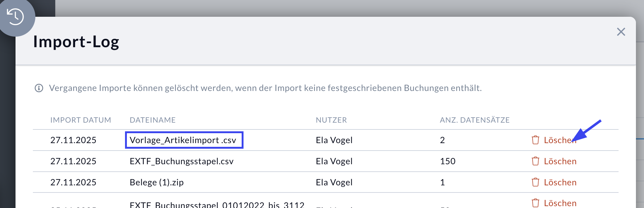The height and width of the screenshot is (208, 644).
Task: Click trash icon in the partially visible last row
Action: pyautogui.click(x=535, y=203)
